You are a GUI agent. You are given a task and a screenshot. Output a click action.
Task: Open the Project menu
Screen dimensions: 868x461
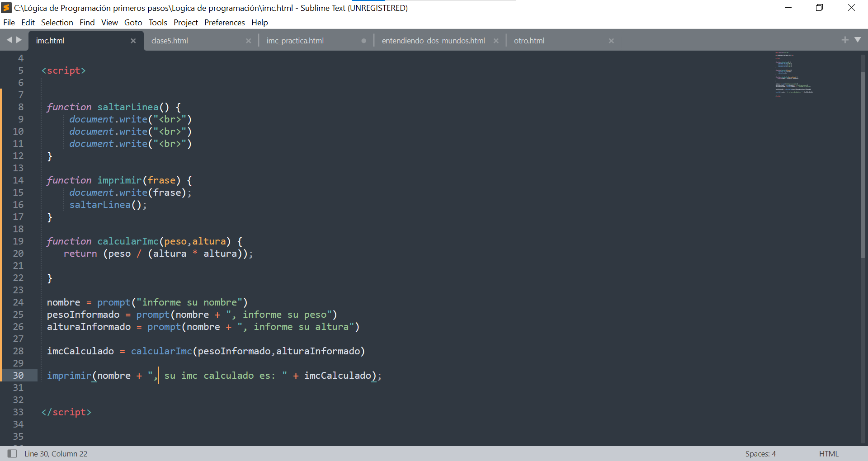pyautogui.click(x=185, y=23)
